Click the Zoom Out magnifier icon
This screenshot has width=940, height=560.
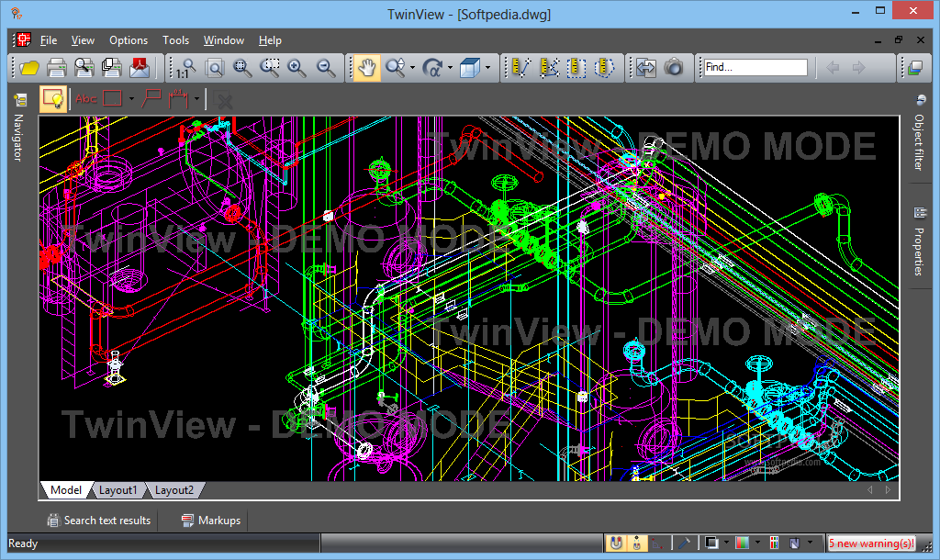point(326,68)
